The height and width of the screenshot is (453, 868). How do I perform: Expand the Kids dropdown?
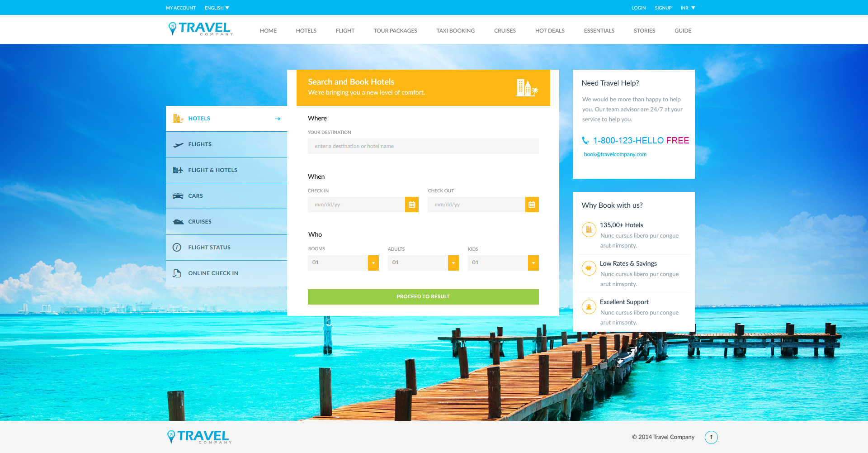(x=533, y=263)
